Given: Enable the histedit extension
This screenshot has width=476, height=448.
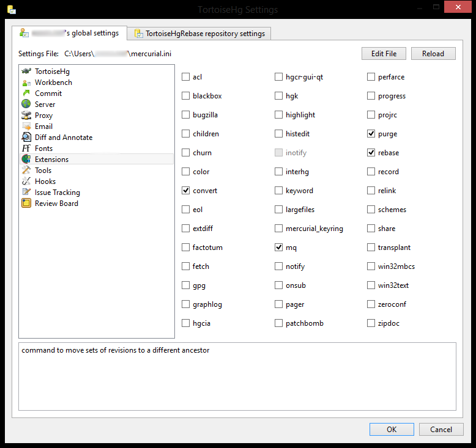Looking at the screenshot, I should pyautogui.click(x=278, y=134).
